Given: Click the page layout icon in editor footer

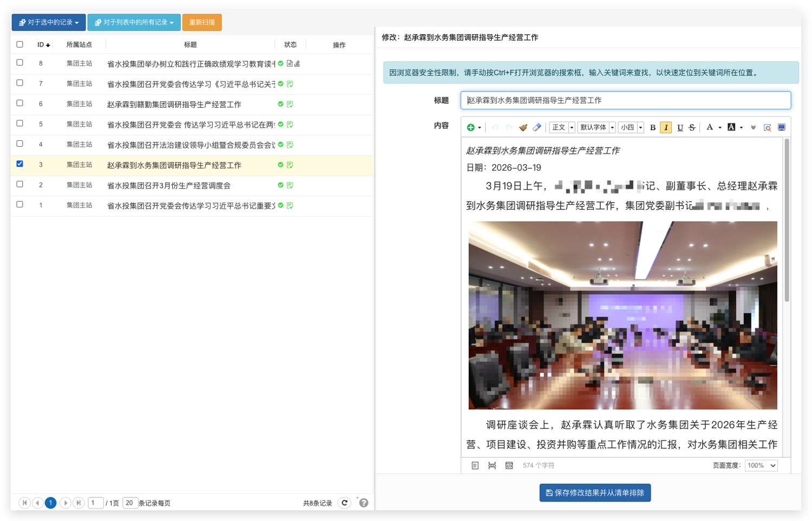Looking at the screenshot, I should pyautogui.click(x=475, y=465).
